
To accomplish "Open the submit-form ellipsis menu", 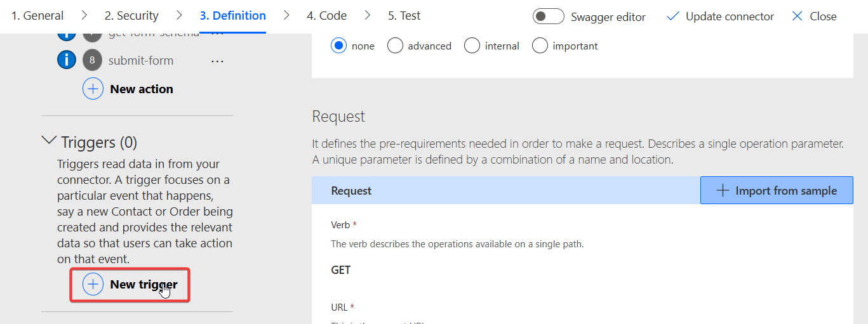I will 217,61.
